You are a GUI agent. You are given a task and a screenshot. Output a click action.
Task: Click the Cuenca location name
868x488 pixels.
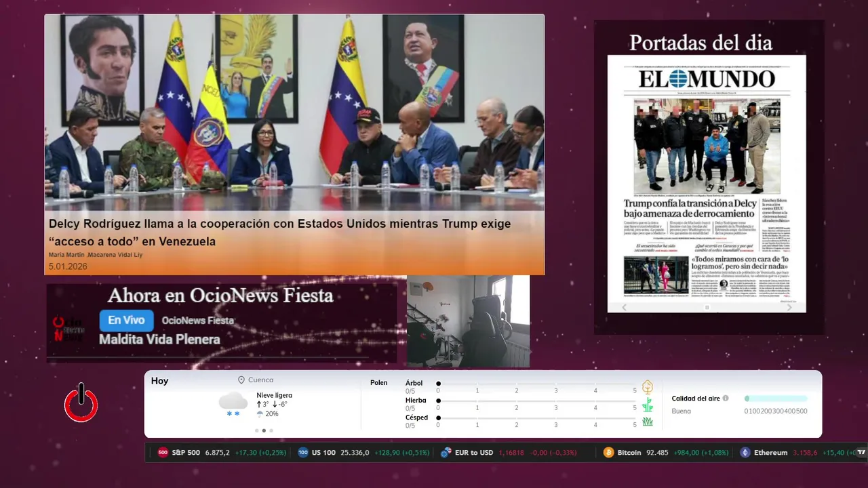(x=261, y=380)
